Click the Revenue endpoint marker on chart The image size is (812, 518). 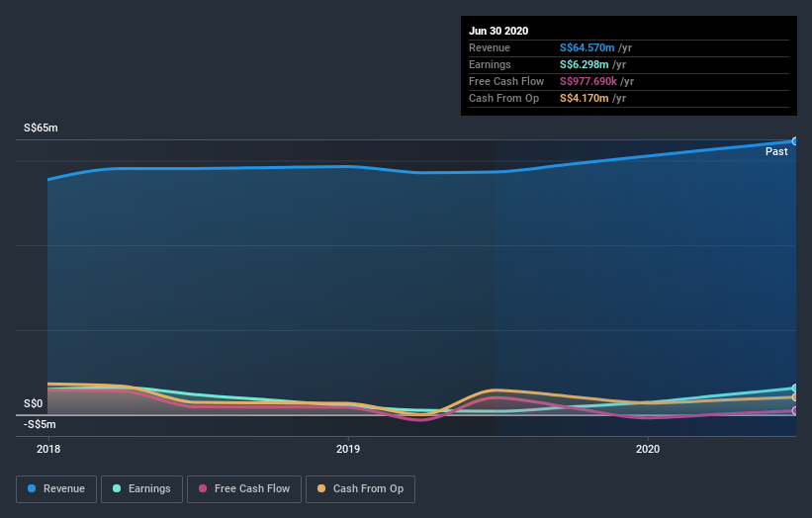click(x=795, y=141)
